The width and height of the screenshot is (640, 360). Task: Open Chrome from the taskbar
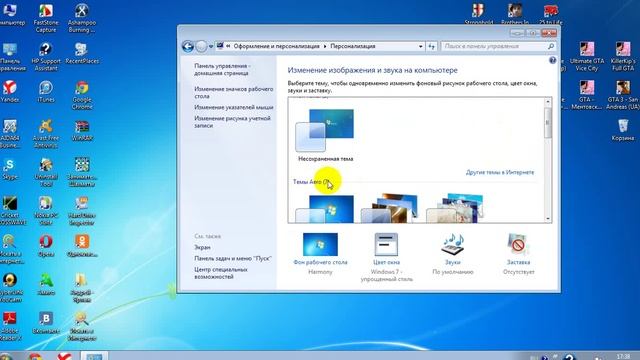tap(36, 356)
